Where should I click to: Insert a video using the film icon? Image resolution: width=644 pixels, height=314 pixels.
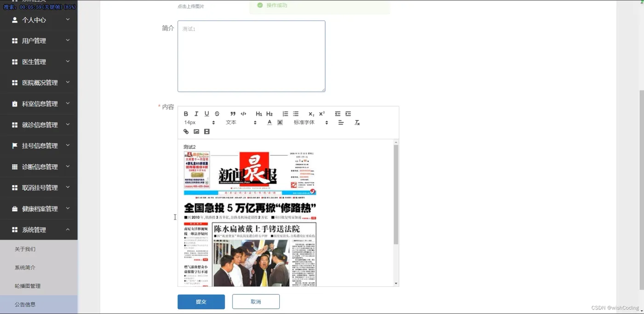(x=207, y=131)
